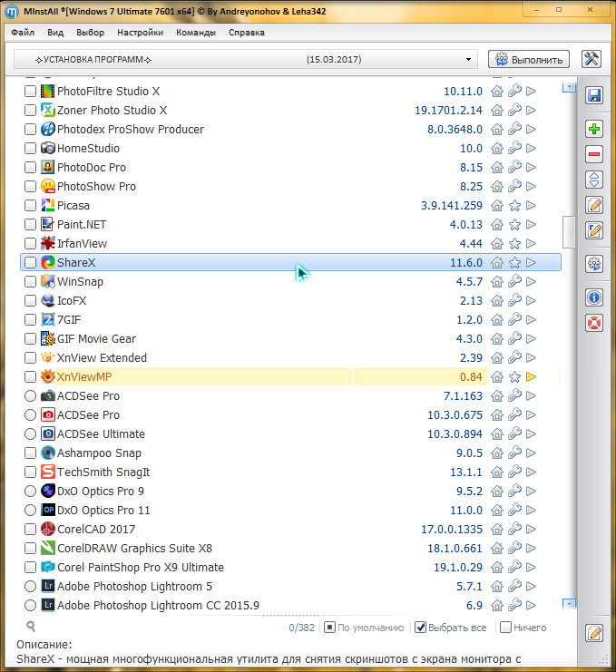616x672 pixels.
Task: Open the Вид menu
Action: [x=55, y=33]
